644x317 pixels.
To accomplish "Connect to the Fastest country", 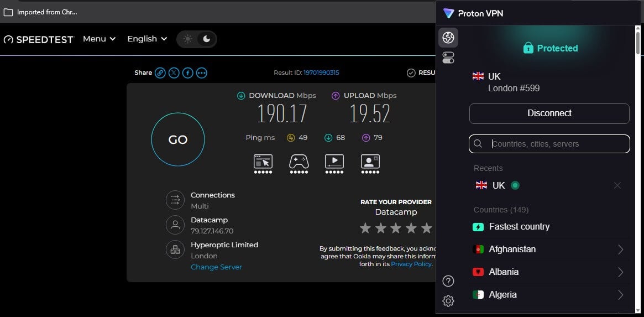I will click(x=549, y=227).
